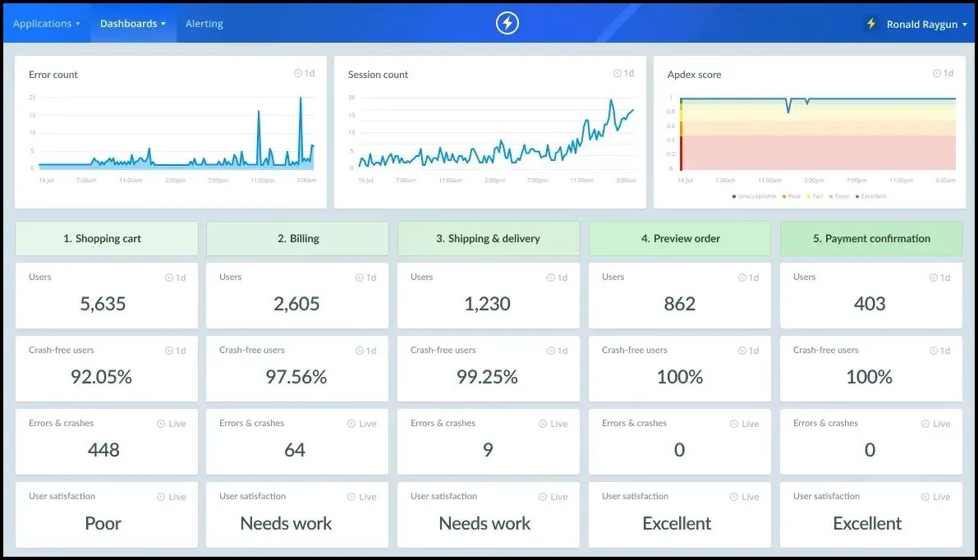This screenshot has height=560, width=978.
Task: Select the 3. Shipping & delivery stage header
Action: pos(489,238)
